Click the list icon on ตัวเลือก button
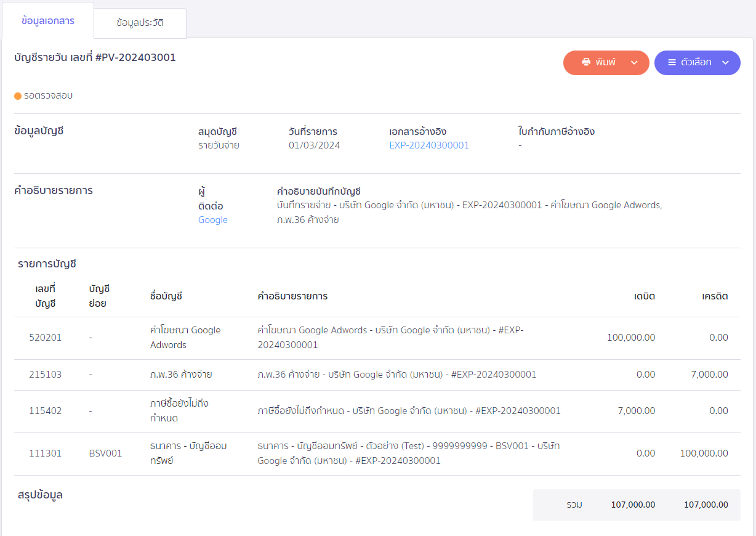 (672, 62)
